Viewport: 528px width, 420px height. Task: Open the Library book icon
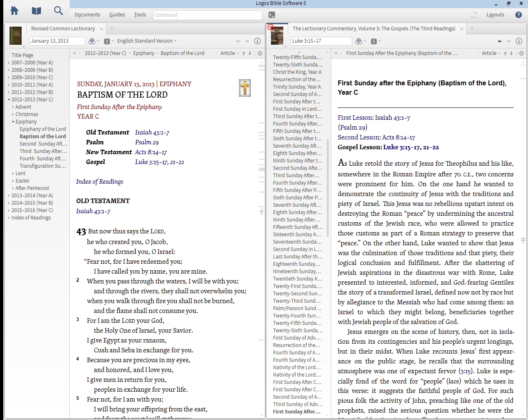pyautogui.click(x=36, y=11)
